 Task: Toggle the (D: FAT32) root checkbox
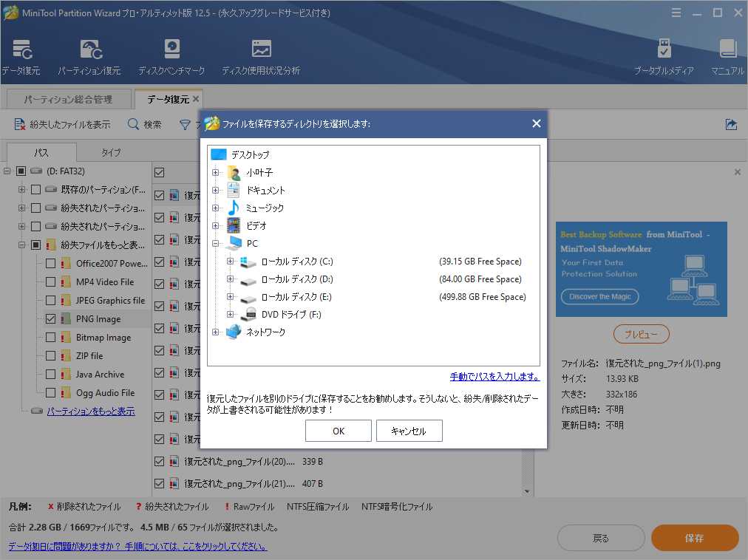pyautogui.click(x=21, y=171)
